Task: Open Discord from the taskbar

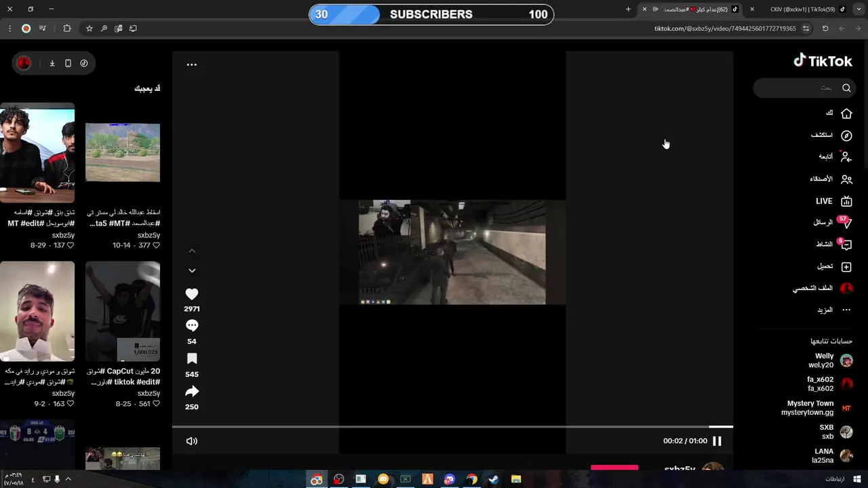Action: coord(449,479)
